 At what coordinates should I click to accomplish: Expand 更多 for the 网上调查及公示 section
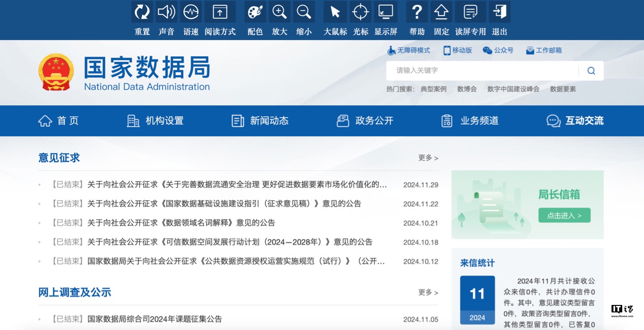click(428, 292)
